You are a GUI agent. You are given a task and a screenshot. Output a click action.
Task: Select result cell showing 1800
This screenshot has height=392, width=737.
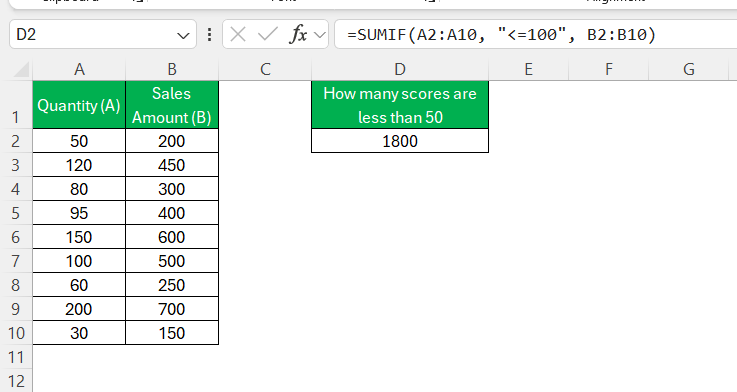coord(400,141)
